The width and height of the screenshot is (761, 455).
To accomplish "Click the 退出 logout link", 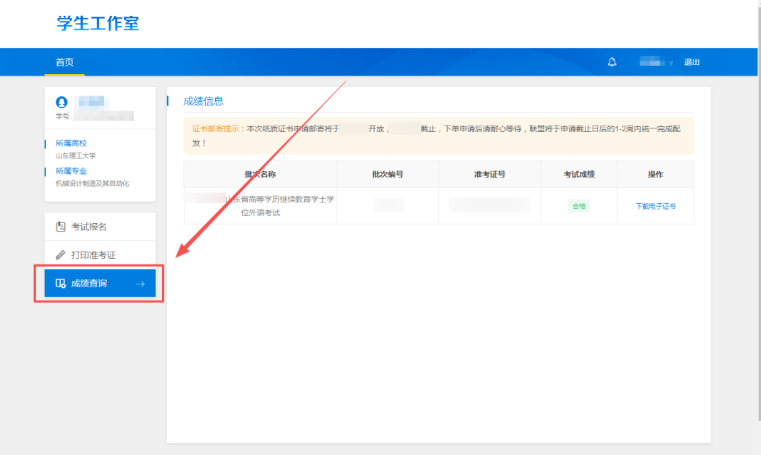I will coord(692,62).
